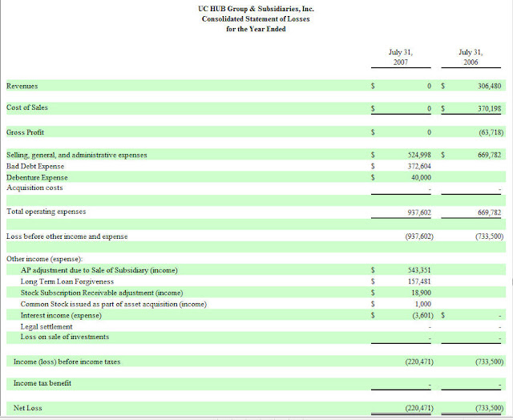Click the 'Revenues' row label
The image size is (513, 420).
click(x=22, y=86)
